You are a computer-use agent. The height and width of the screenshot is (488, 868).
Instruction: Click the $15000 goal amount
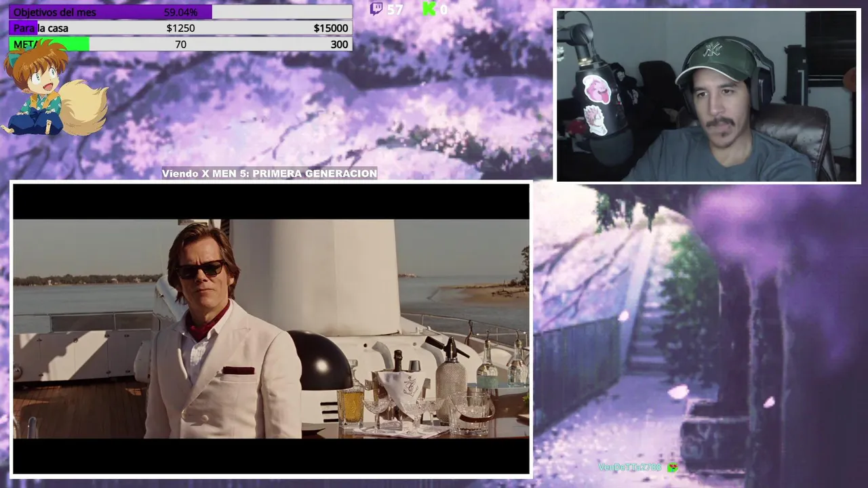[331, 28]
